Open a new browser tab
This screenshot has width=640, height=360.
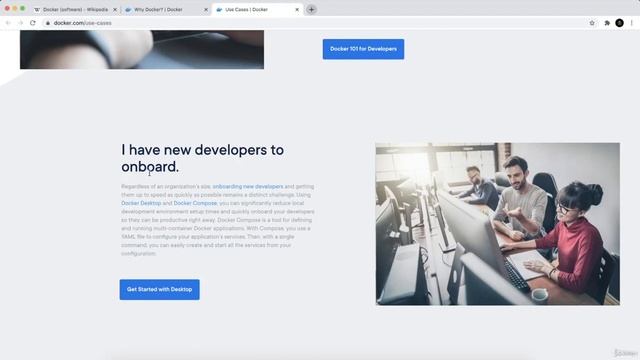pyautogui.click(x=311, y=9)
